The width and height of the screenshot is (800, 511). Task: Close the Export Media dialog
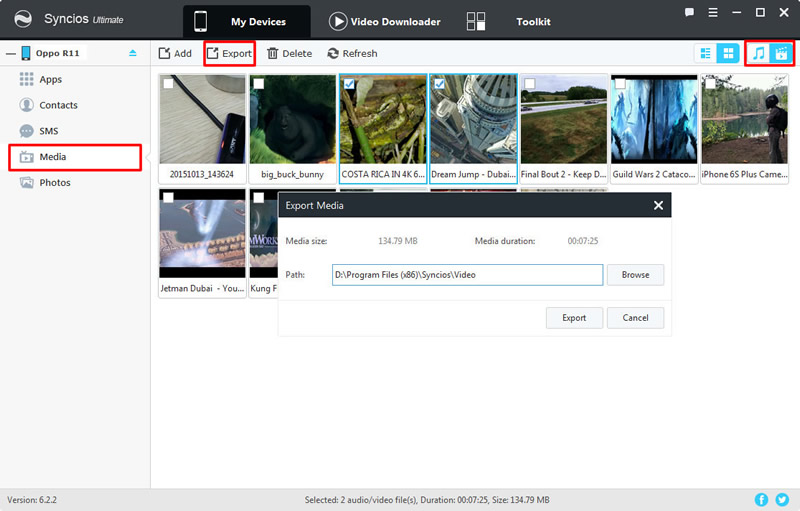click(x=658, y=205)
